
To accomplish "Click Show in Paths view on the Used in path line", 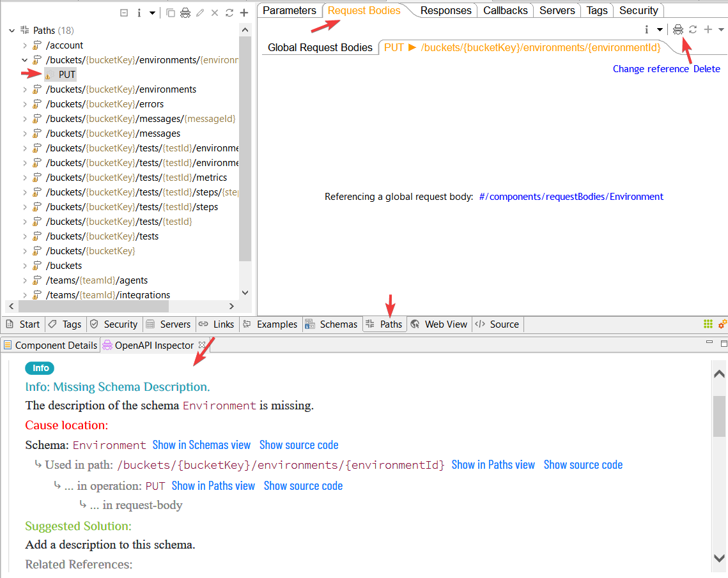I will [x=493, y=465].
